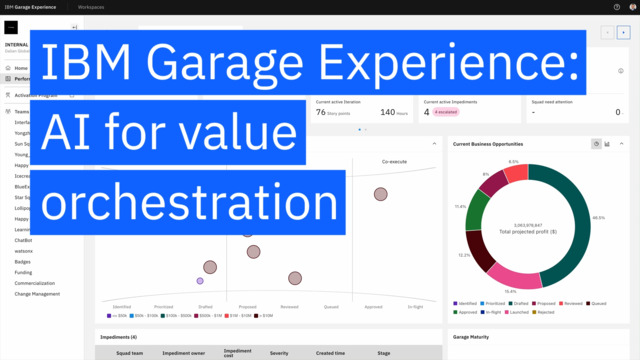Open watsonx in the sidebar
Screen dimensions: 640x360
(24, 251)
